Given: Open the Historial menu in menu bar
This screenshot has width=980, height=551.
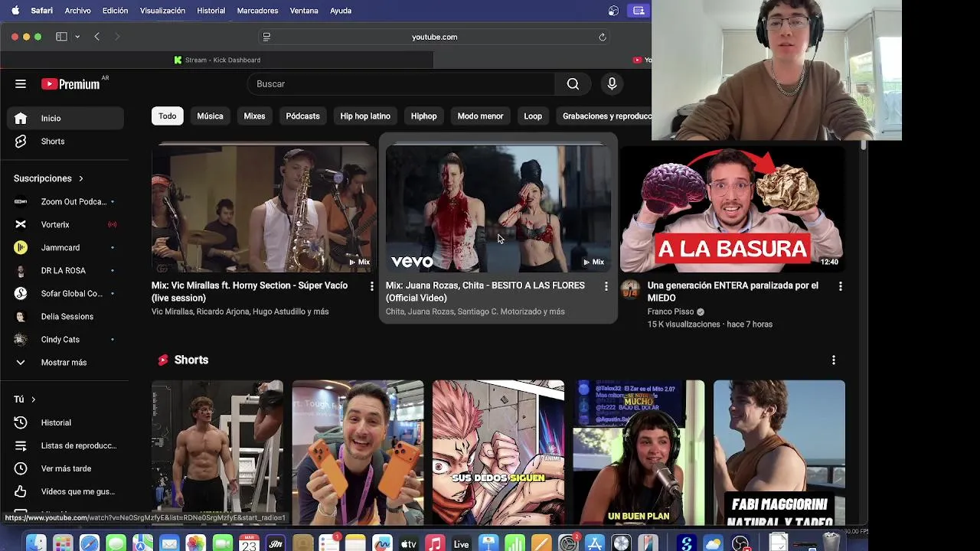Looking at the screenshot, I should coord(211,11).
